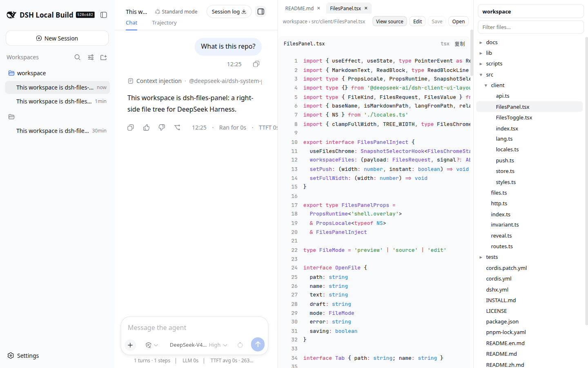Image resolution: width=588 pixels, height=368 pixels.
Task: Click the workspace name field in files panel
Action: [x=530, y=11]
